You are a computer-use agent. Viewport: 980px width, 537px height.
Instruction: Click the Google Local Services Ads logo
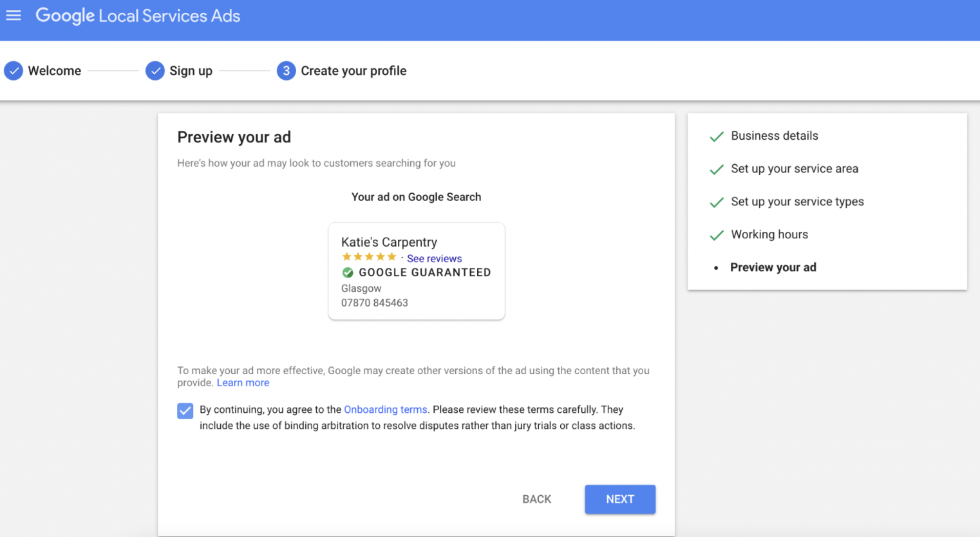point(137,15)
